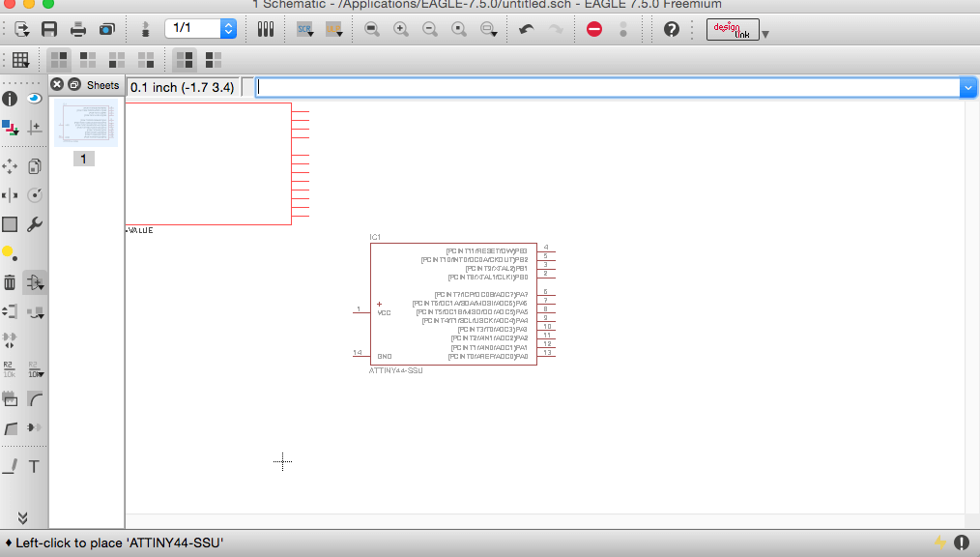Open the library use icon
Screen dimensions: 980x557
(x=266, y=29)
